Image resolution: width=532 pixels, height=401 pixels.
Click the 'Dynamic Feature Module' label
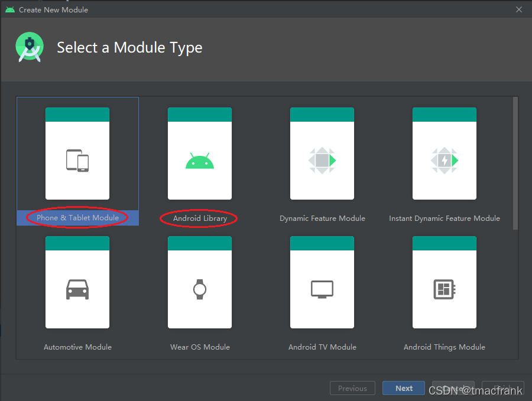(322, 219)
